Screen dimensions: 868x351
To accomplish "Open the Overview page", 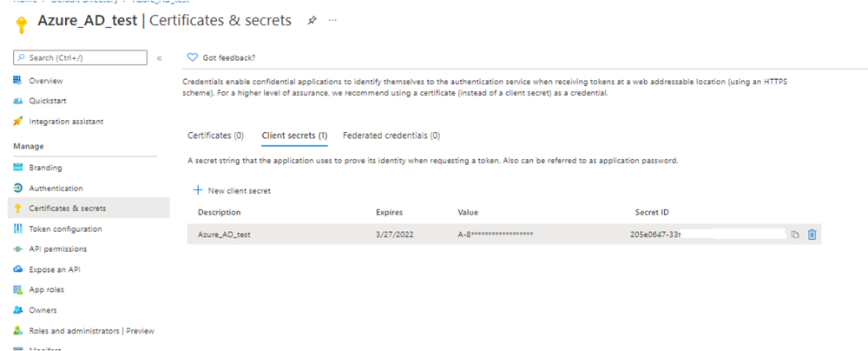I will (45, 81).
